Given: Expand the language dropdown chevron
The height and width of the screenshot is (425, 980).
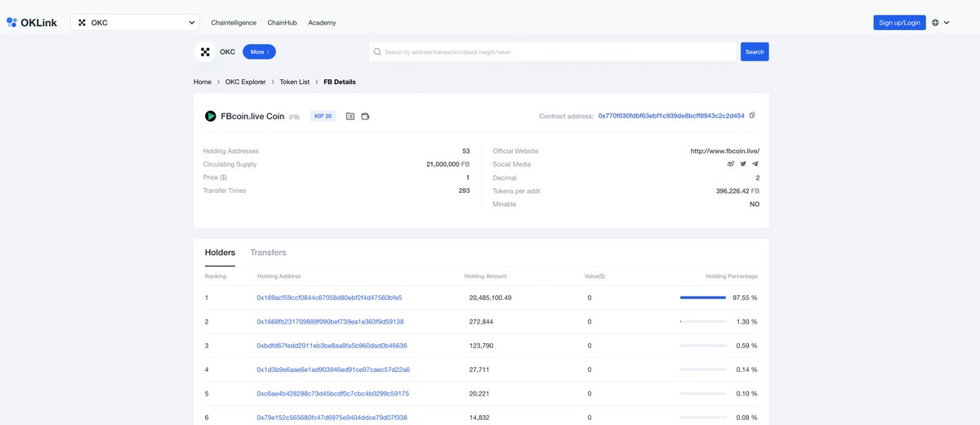Looking at the screenshot, I should 947,23.
